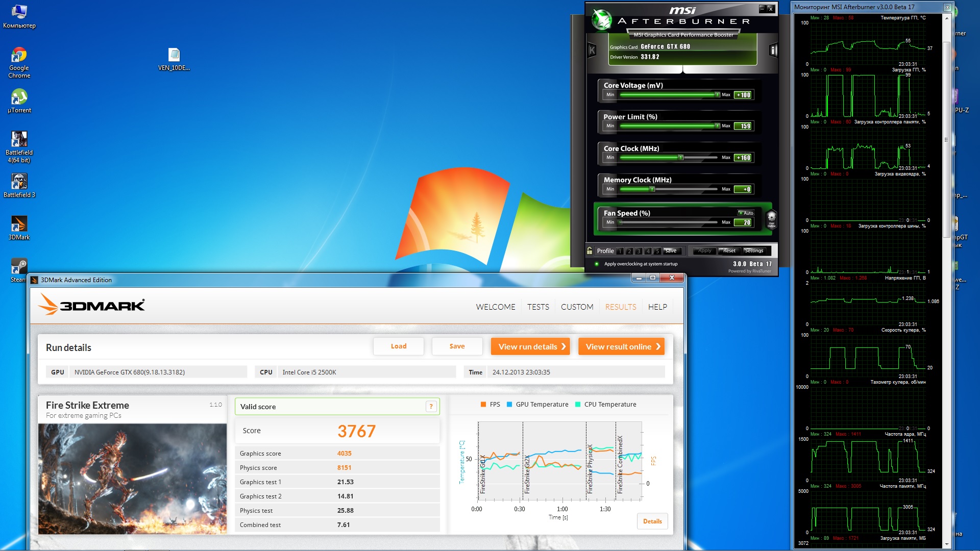This screenshot has height=551, width=980.
Task: Toggle the profile lock padlock icon
Action: pos(590,251)
